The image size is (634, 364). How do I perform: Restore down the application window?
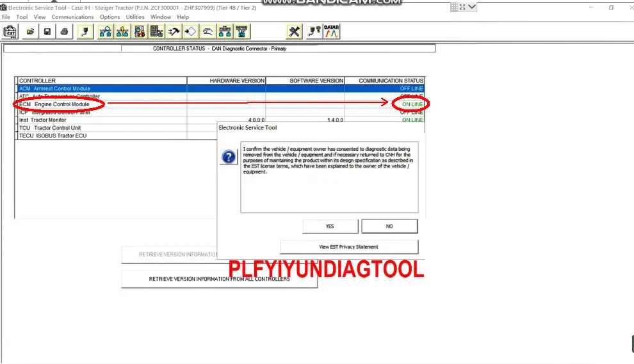pos(611,7)
